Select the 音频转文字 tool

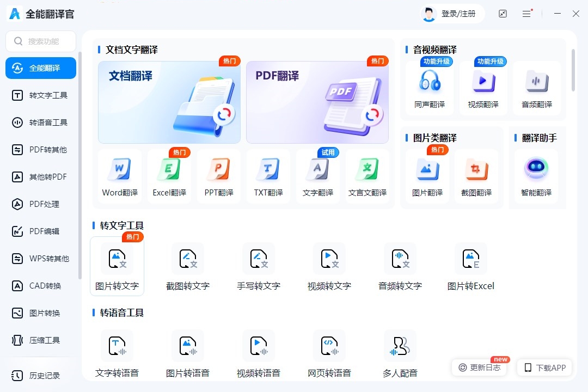(400, 266)
